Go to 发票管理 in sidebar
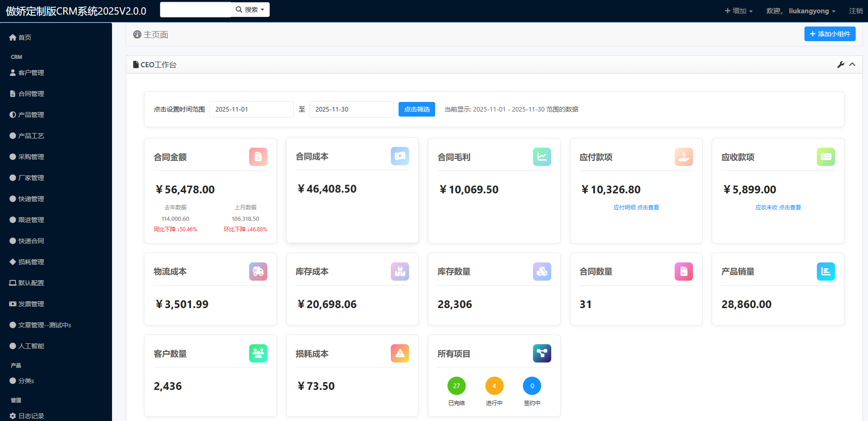Screen dimensions: 868x421 click(31, 304)
